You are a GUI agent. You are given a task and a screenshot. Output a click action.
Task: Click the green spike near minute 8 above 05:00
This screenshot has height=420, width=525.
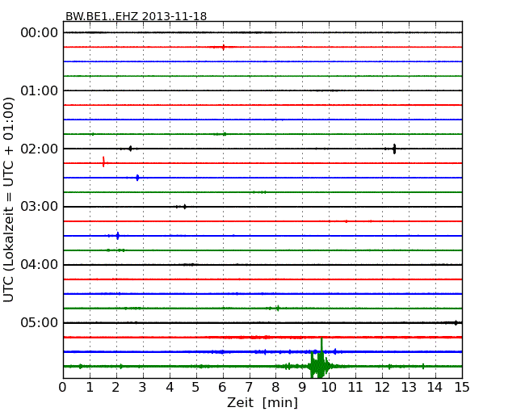(x=278, y=308)
